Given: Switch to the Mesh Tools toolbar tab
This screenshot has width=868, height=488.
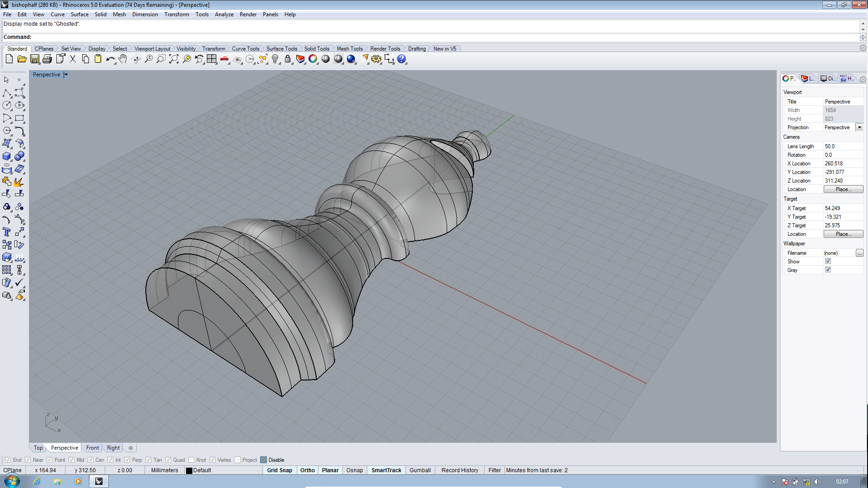Looking at the screenshot, I should 350,49.
